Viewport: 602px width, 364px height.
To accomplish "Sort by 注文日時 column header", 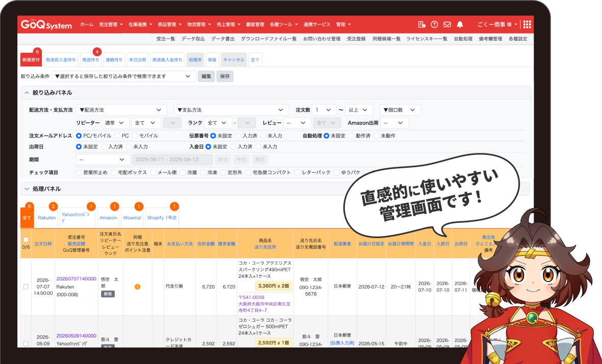I will point(43,244).
